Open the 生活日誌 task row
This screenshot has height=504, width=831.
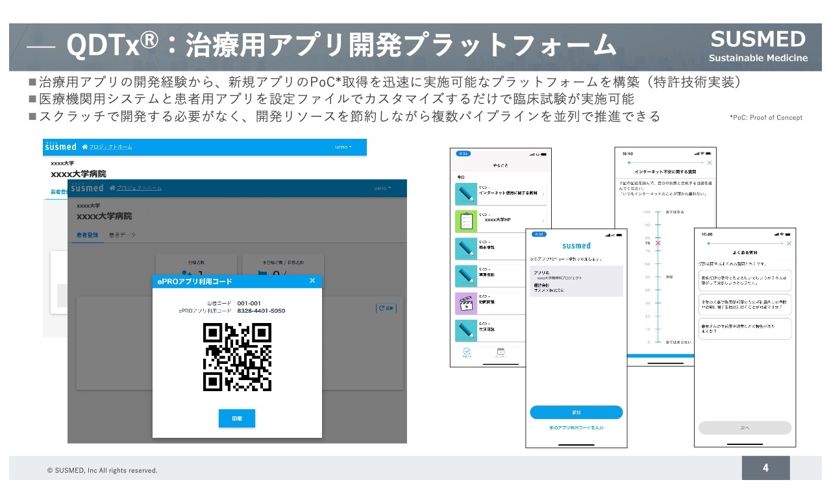coord(490,330)
